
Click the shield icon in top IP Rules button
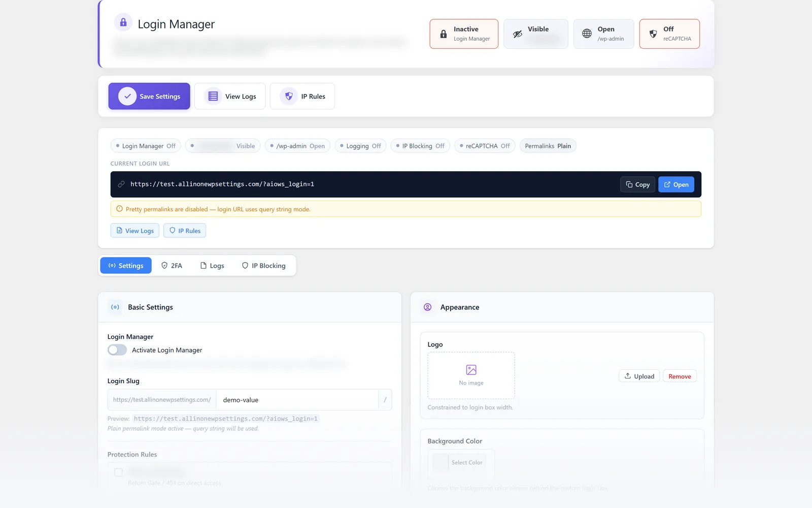click(289, 96)
